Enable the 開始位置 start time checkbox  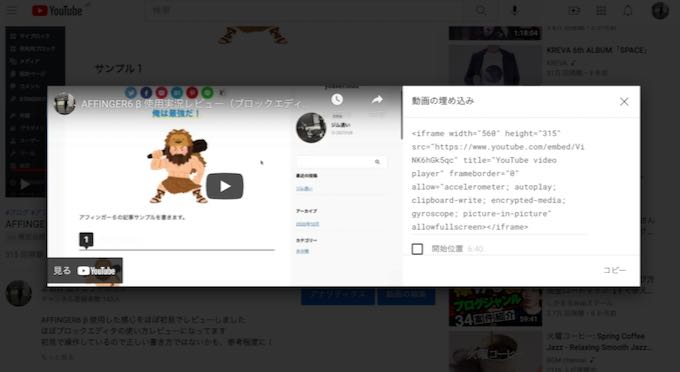(x=417, y=249)
